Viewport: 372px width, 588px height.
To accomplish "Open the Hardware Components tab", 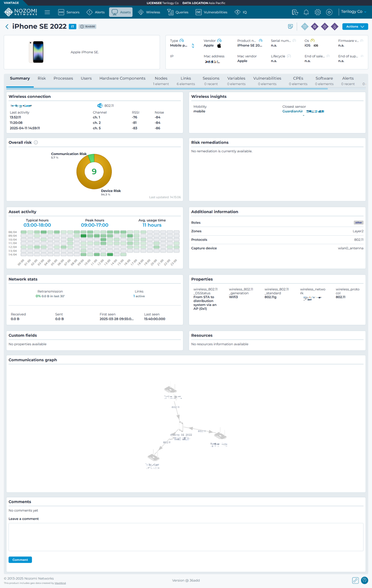I will click(122, 78).
